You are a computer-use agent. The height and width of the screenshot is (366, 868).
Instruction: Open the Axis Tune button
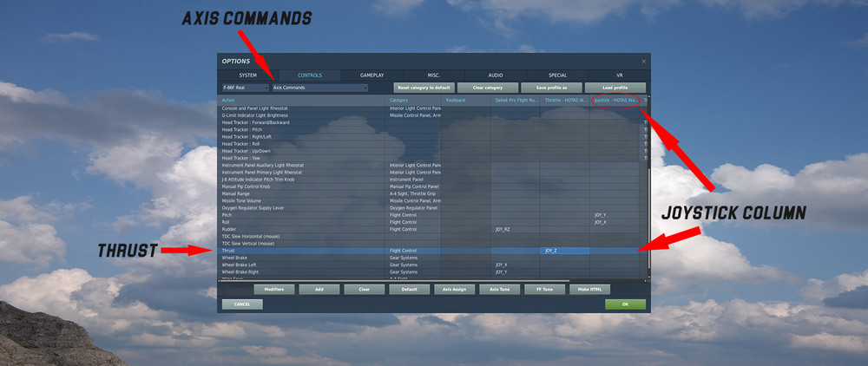pyautogui.click(x=499, y=289)
